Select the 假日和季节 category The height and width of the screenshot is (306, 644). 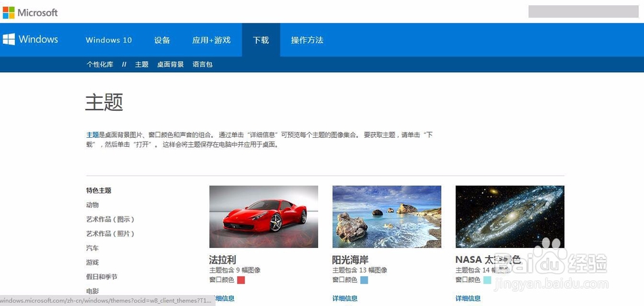102,277
